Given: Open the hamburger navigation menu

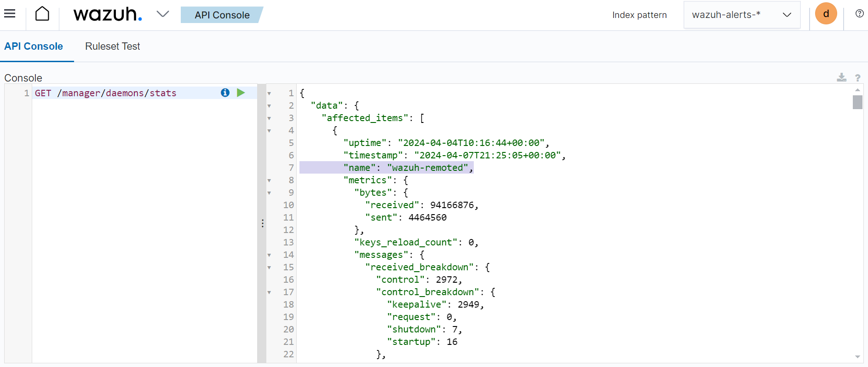Looking at the screenshot, I should tap(10, 14).
